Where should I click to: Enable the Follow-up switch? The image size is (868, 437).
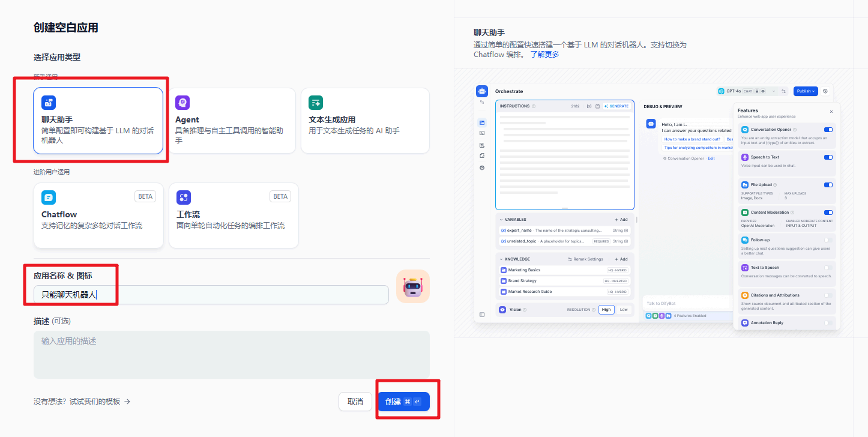point(828,240)
